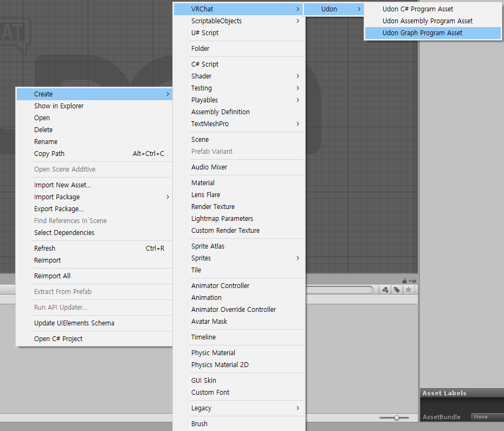Create a Sprite Atlas
This screenshot has height=431, width=504.
[x=238, y=246]
